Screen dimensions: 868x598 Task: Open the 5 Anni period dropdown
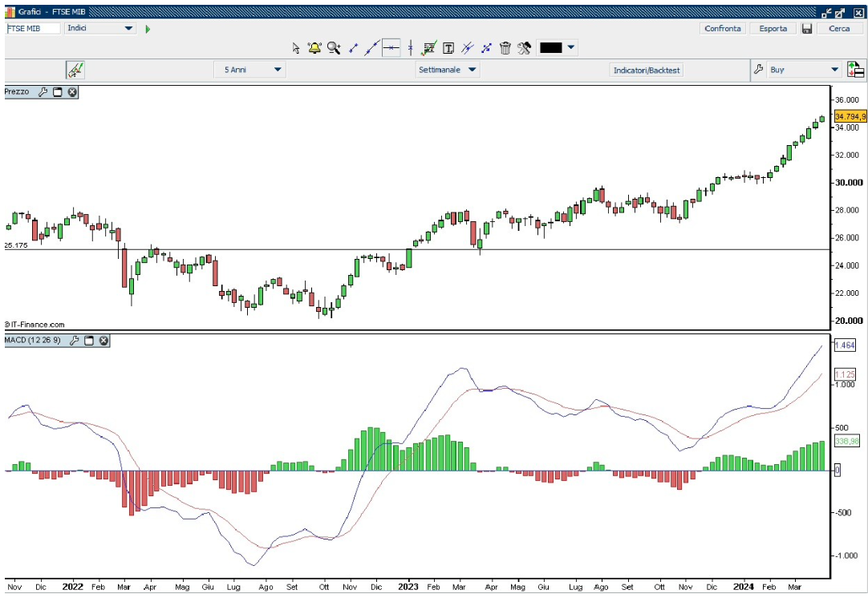[x=249, y=70]
